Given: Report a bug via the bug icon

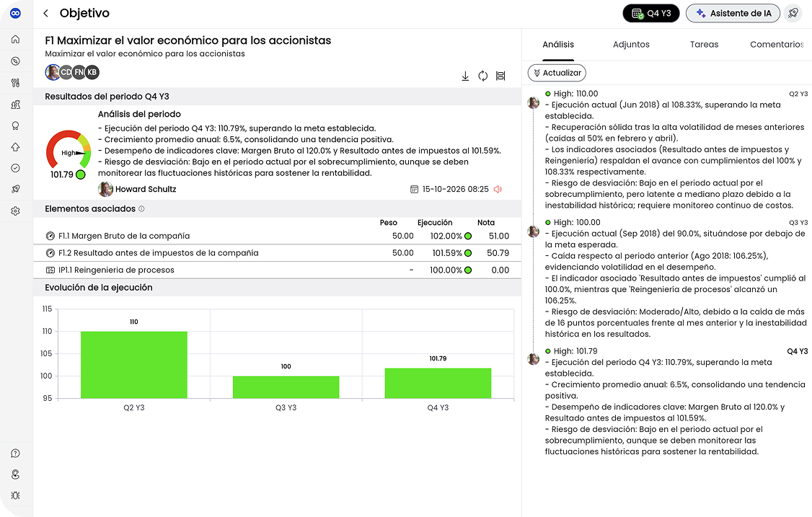Looking at the screenshot, I should [16, 496].
